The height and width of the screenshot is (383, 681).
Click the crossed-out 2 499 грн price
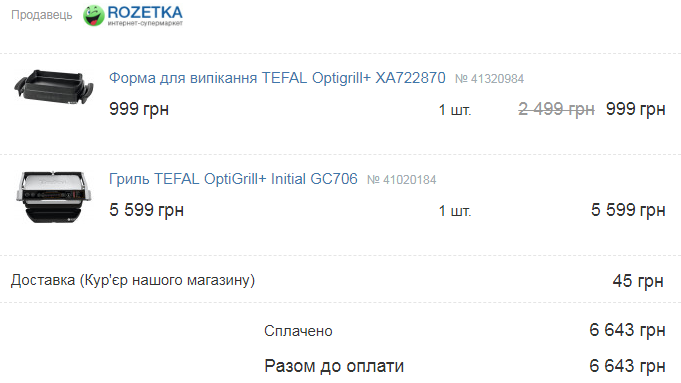(x=556, y=109)
